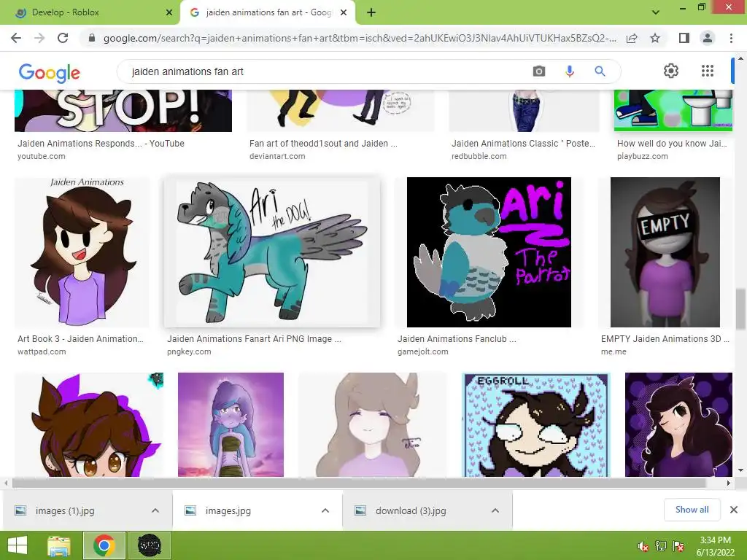Open a new browser tab
Viewport: 747px width, 560px height.
click(371, 12)
